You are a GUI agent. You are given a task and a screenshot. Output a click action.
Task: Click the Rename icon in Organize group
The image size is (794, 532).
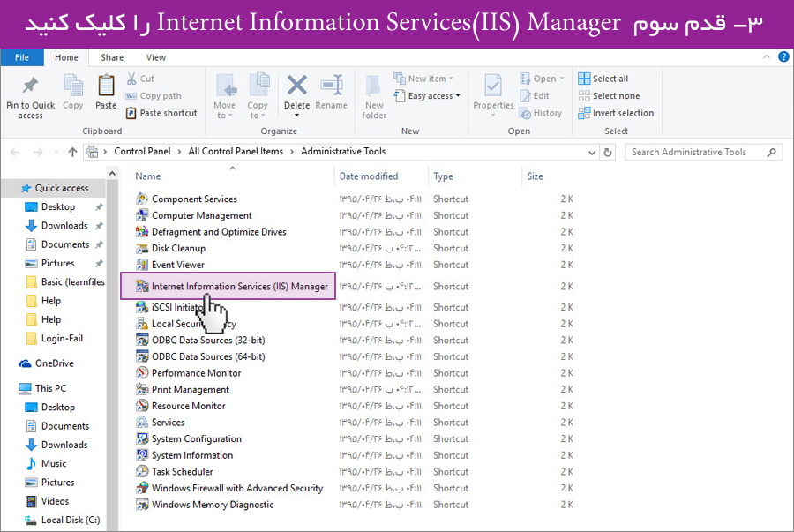[x=332, y=85]
